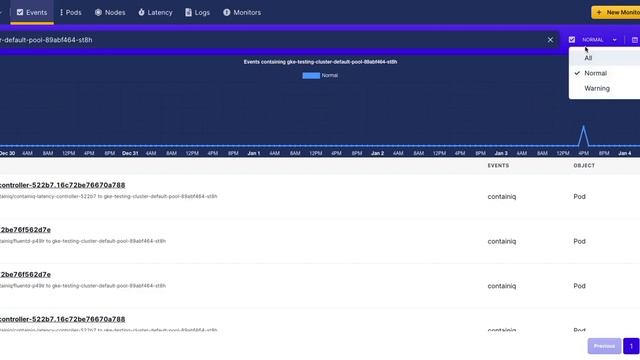
Task: Click the chart title Events containing gke-testing-cluster
Action: point(320,62)
